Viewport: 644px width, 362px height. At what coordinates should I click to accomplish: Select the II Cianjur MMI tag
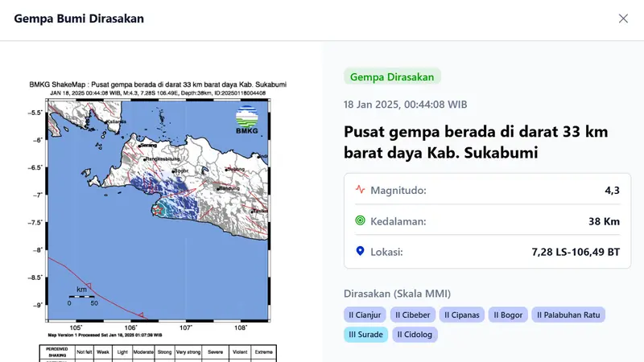coord(365,315)
